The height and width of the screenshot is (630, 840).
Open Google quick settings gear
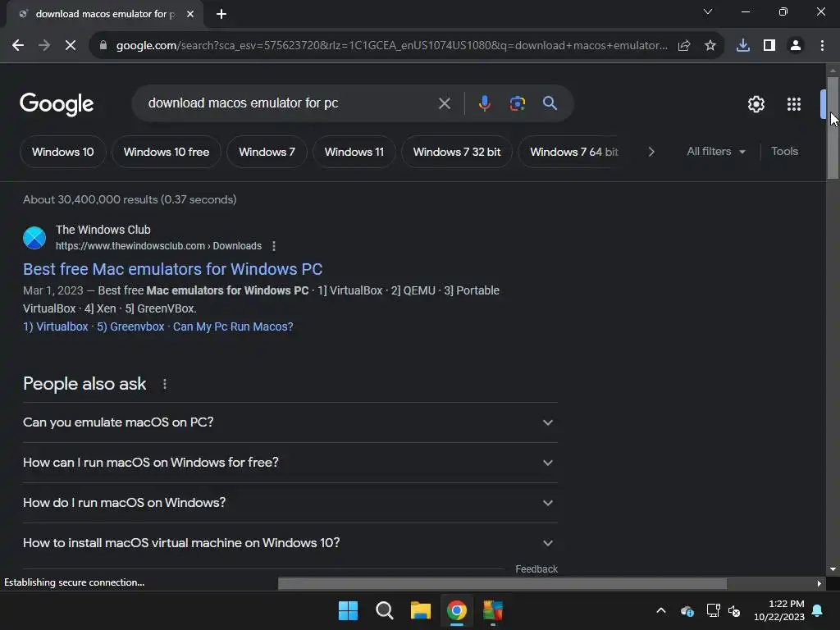click(756, 104)
